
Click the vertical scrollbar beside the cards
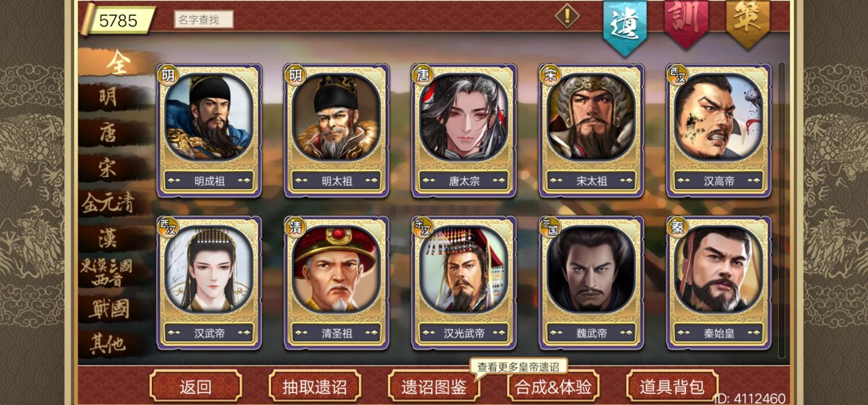coord(781,210)
